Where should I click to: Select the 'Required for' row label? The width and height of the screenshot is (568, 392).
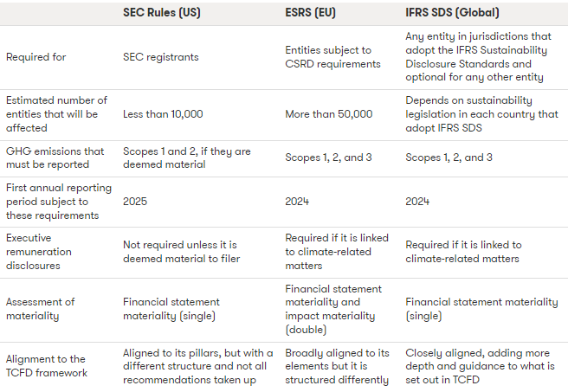[35, 58]
